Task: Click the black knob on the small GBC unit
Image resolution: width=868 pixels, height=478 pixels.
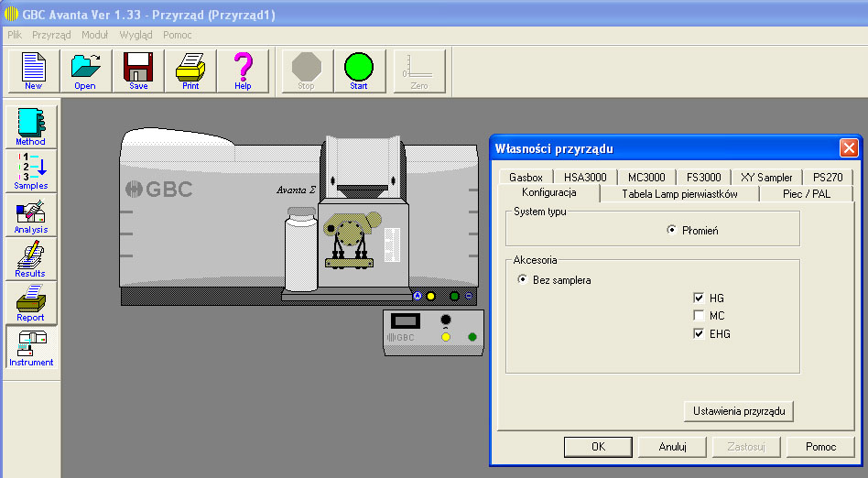Action: (x=446, y=320)
